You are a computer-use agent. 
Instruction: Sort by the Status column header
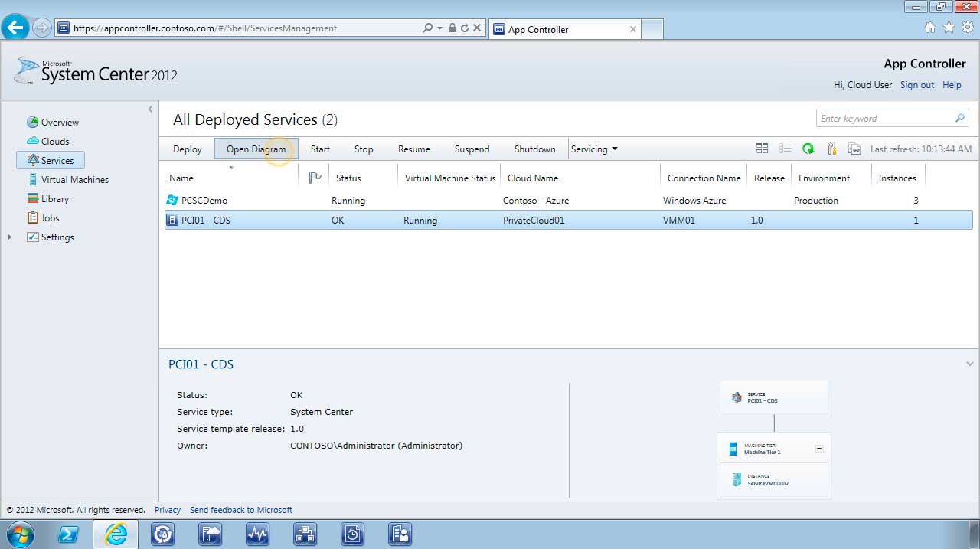coord(348,178)
